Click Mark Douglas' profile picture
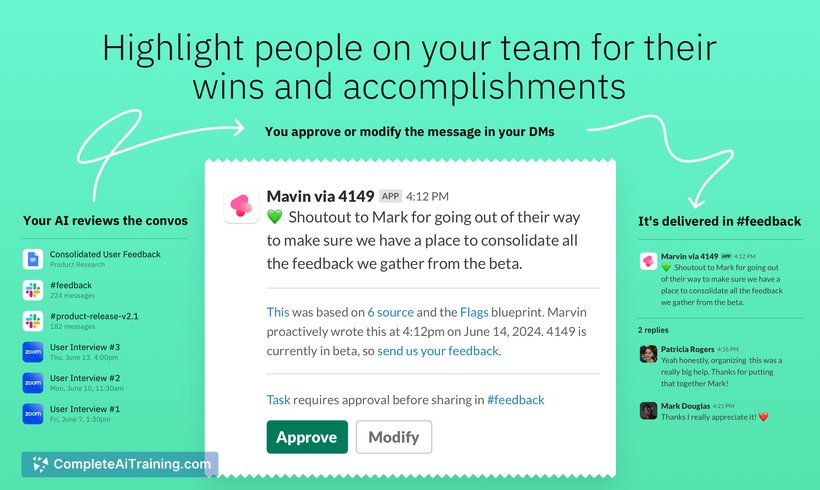The width and height of the screenshot is (820, 490). pos(648,411)
